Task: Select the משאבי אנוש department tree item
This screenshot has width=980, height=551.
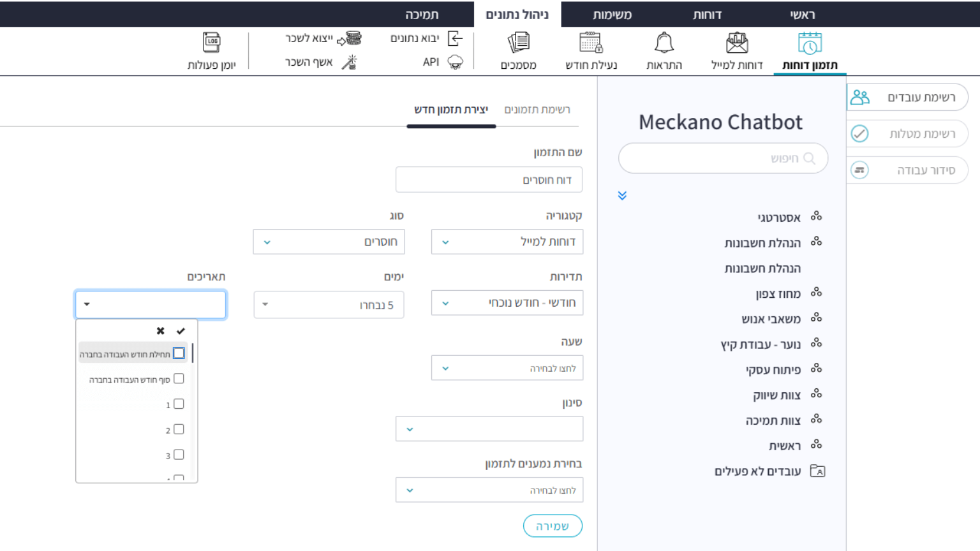Action: pyautogui.click(x=771, y=319)
